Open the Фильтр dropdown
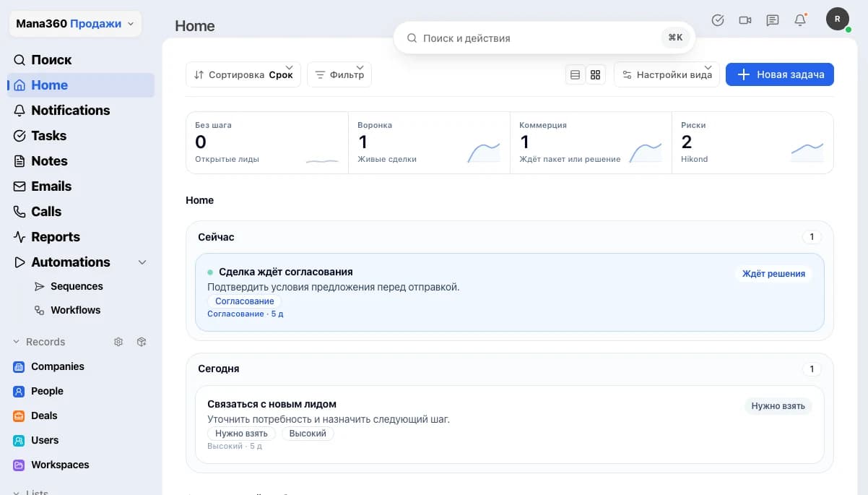868x495 pixels. [x=339, y=74]
